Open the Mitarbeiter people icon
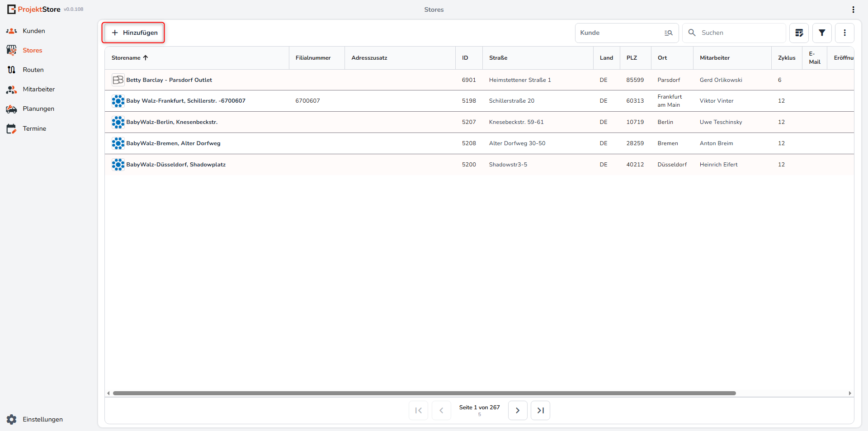868x431 pixels. click(x=11, y=89)
